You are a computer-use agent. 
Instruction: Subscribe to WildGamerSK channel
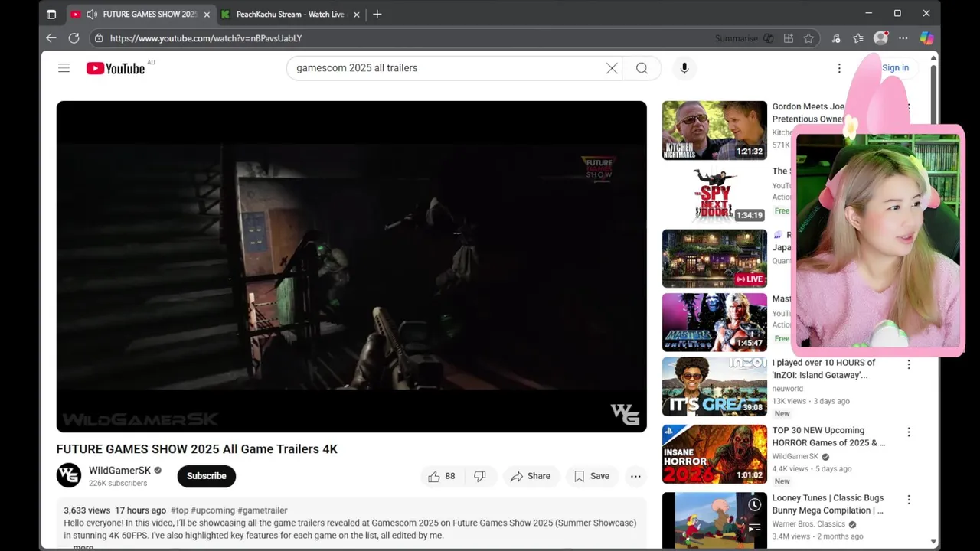tap(207, 476)
